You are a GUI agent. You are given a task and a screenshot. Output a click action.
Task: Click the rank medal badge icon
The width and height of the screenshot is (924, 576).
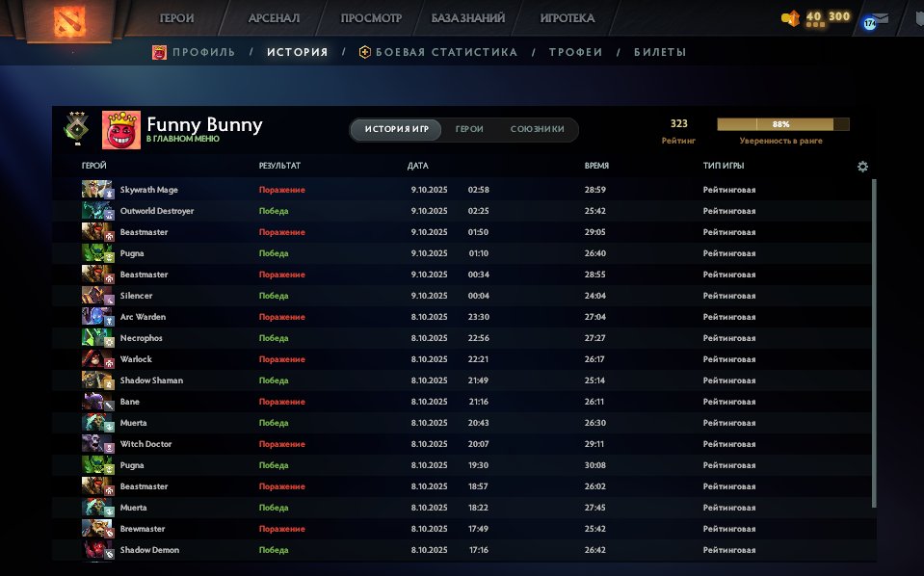point(74,127)
